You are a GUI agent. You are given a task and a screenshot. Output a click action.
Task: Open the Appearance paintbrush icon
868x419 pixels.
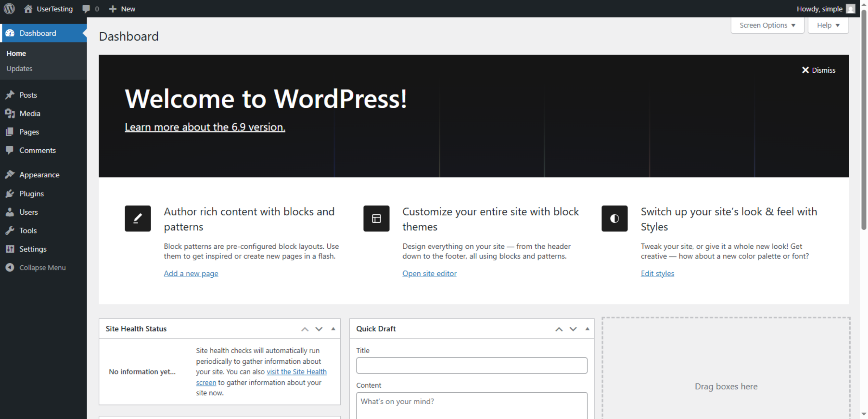click(x=10, y=175)
